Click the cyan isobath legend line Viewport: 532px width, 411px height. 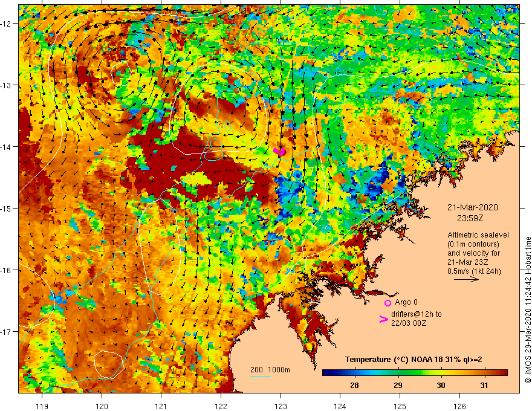pos(261,376)
